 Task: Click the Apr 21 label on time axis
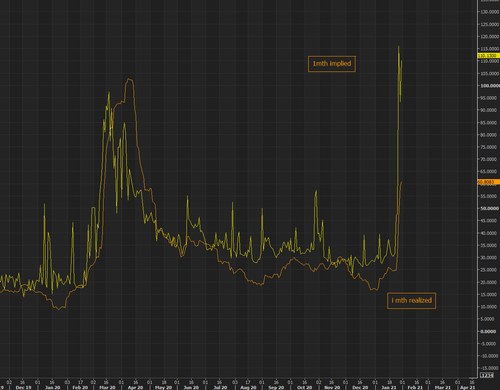pyautogui.click(x=468, y=387)
